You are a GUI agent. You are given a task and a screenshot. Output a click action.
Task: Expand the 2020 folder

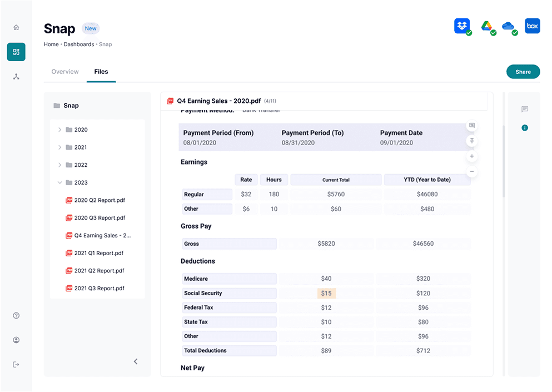click(x=60, y=130)
